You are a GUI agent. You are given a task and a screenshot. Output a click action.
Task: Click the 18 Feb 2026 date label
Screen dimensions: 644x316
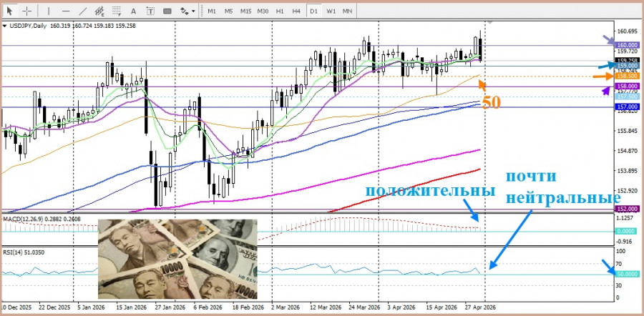[248, 307]
